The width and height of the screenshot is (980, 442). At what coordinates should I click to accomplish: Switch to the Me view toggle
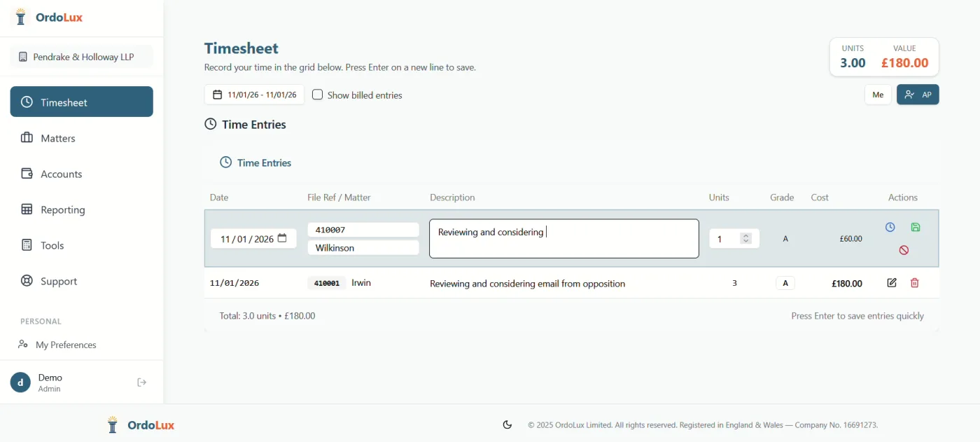coord(878,95)
